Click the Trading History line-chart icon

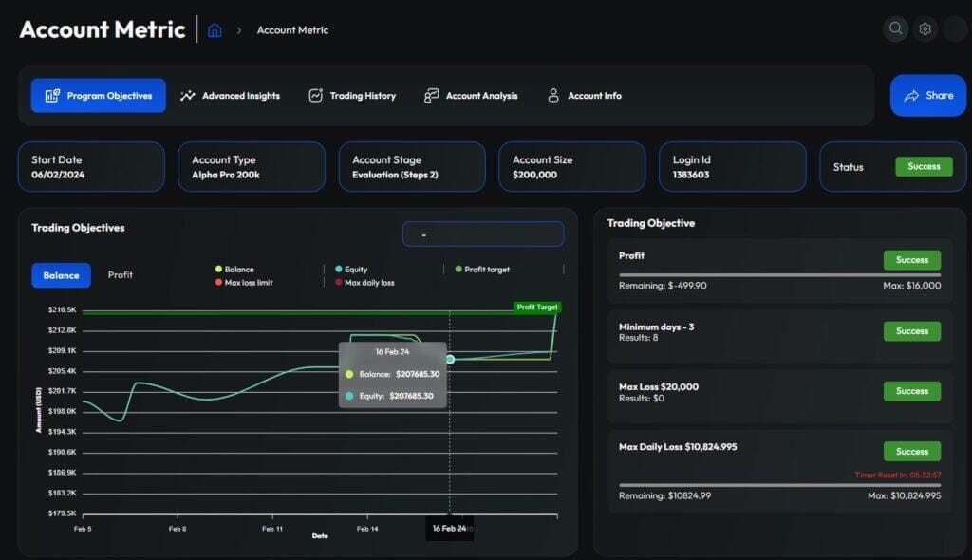pyautogui.click(x=314, y=95)
